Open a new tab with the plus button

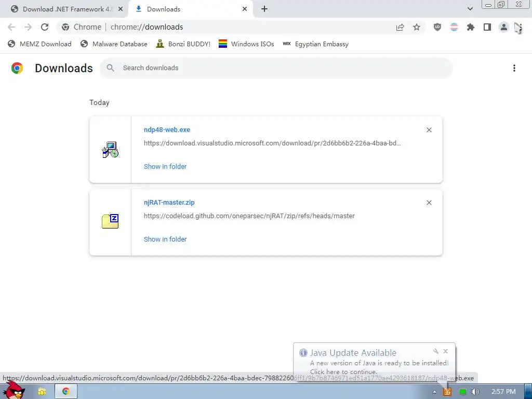(264, 9)
